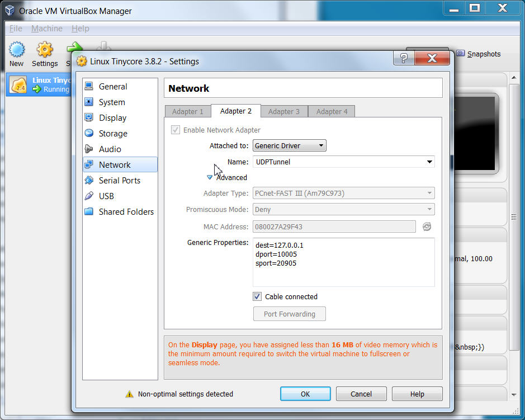This screenshot has height=420, width=525.
Task: Click the warning triangle icon
Action: pyautogui.click(x=129, y=394)
